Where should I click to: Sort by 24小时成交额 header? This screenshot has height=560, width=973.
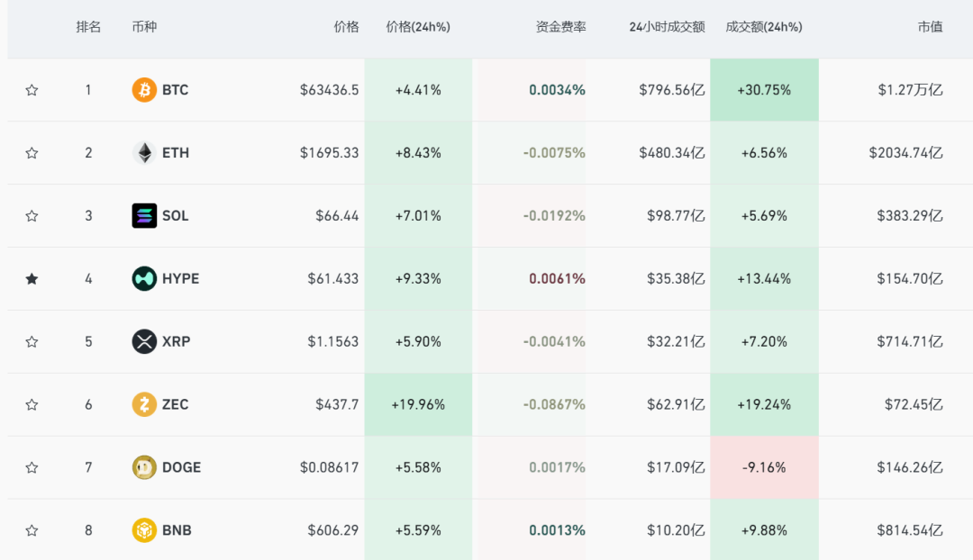(667, 27)
